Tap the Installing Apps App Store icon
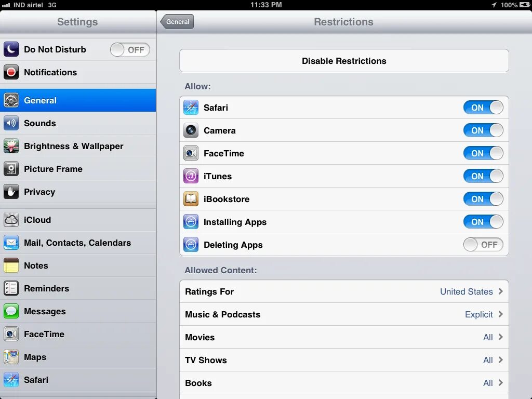 (191, 222)
